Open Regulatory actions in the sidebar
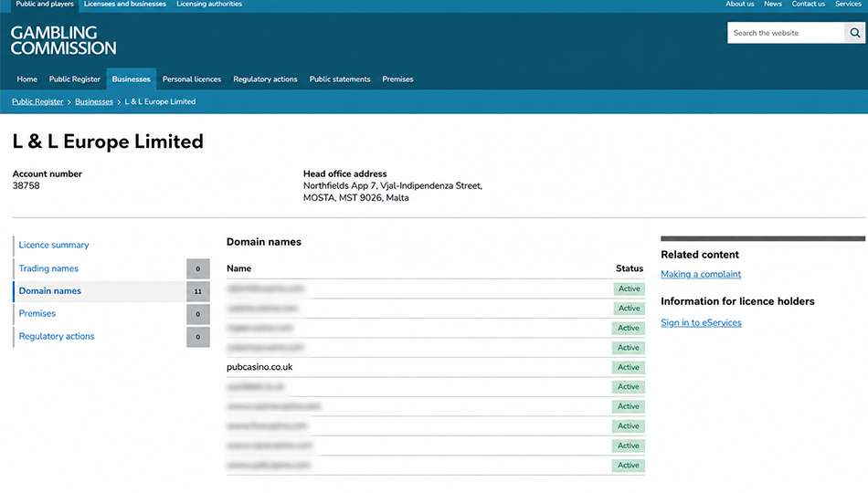The image size is (868, 493). [57, 336]
